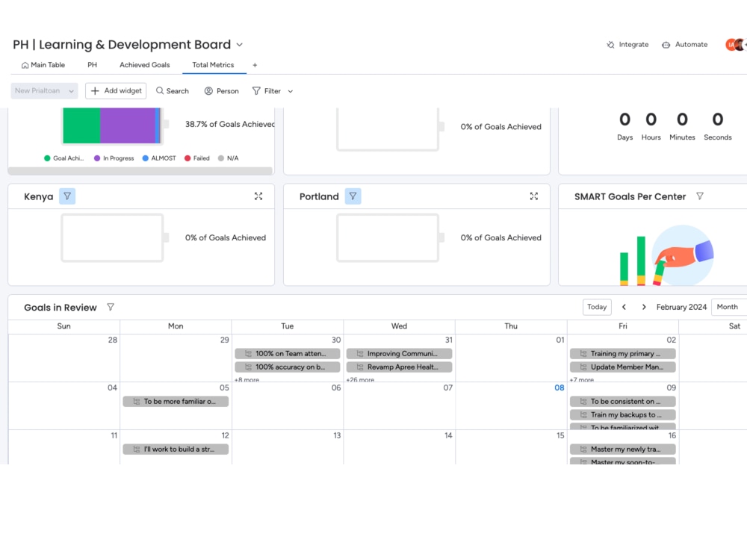The width and height of the screenshot is (747, 560).
Task: Open the filter icon on the Kenya widget
Action: point(66,196)
